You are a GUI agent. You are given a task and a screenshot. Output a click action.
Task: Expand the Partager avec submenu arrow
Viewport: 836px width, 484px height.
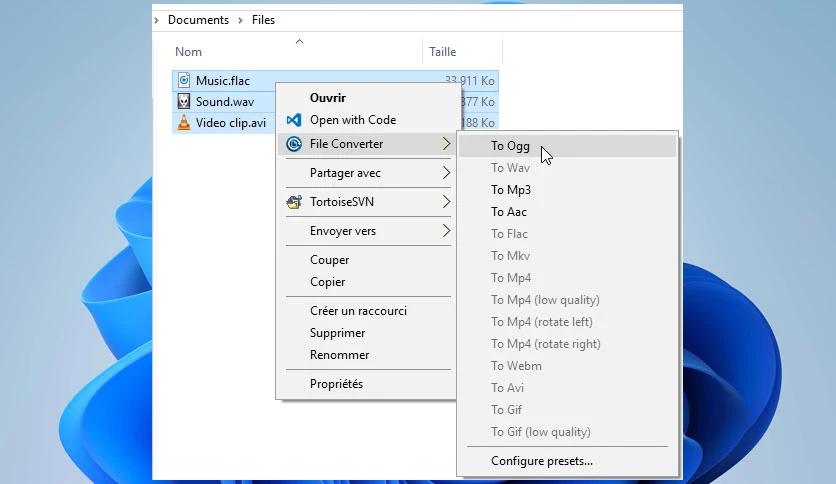click(x=446, y=173)
